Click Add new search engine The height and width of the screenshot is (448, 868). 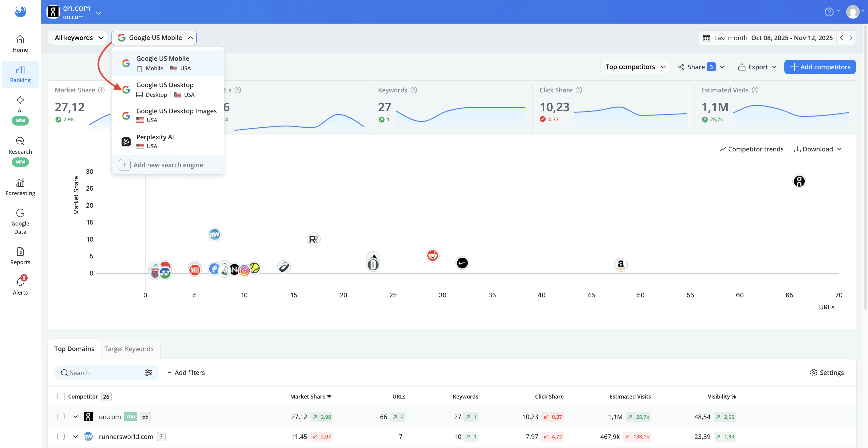coord(168,165)
